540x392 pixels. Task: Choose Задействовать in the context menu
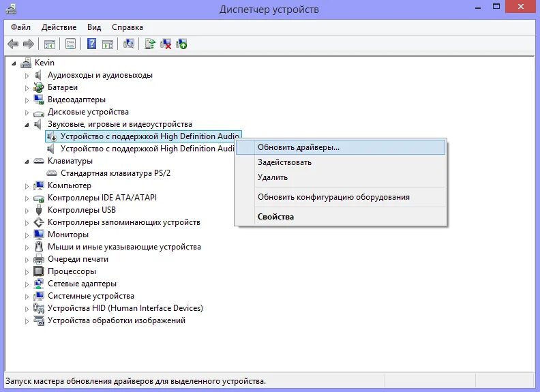coord(341,162)
